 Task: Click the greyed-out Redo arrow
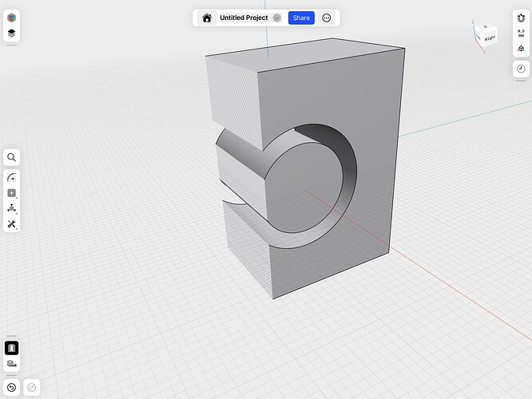coord(32,388)
